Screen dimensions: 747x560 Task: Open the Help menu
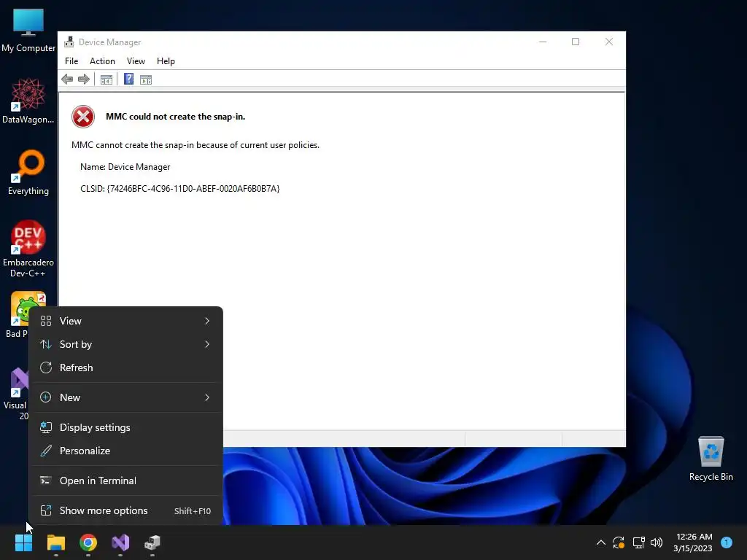(166, 61)
